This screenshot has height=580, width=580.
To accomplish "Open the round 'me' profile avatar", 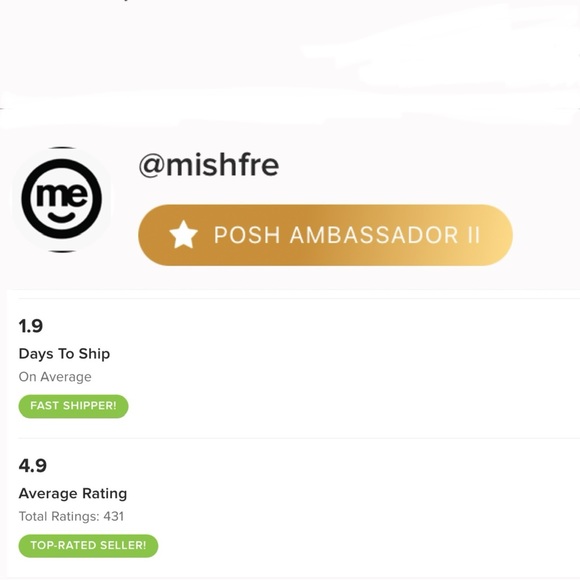I will [x=62, y=199].
